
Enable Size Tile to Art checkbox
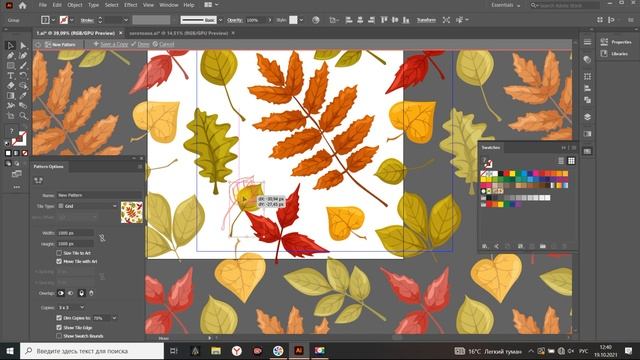pyautogui.click(x=59, y=253)
